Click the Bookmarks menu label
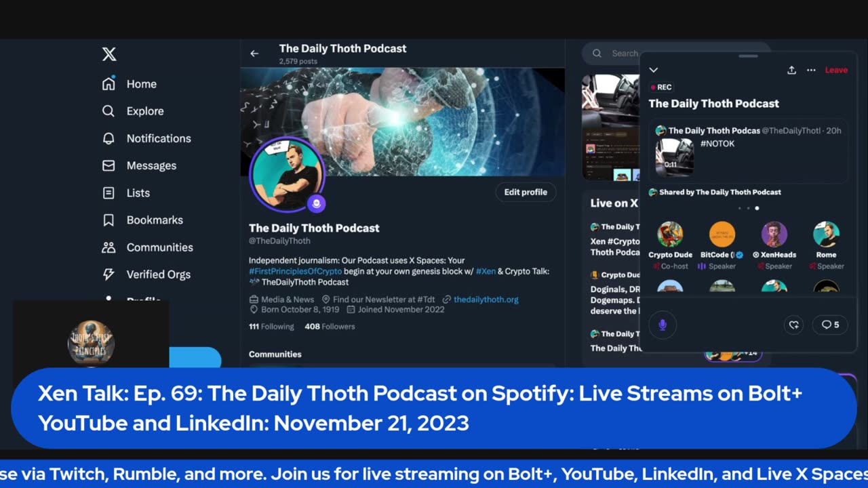Viewport: 868px width, 488px height. tap(155, 220)
